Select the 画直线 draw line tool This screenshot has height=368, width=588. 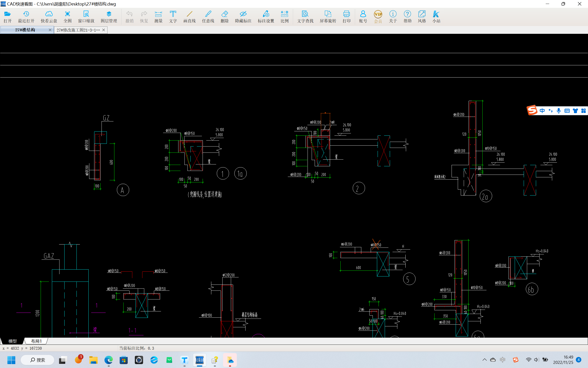tap(189, 17)
